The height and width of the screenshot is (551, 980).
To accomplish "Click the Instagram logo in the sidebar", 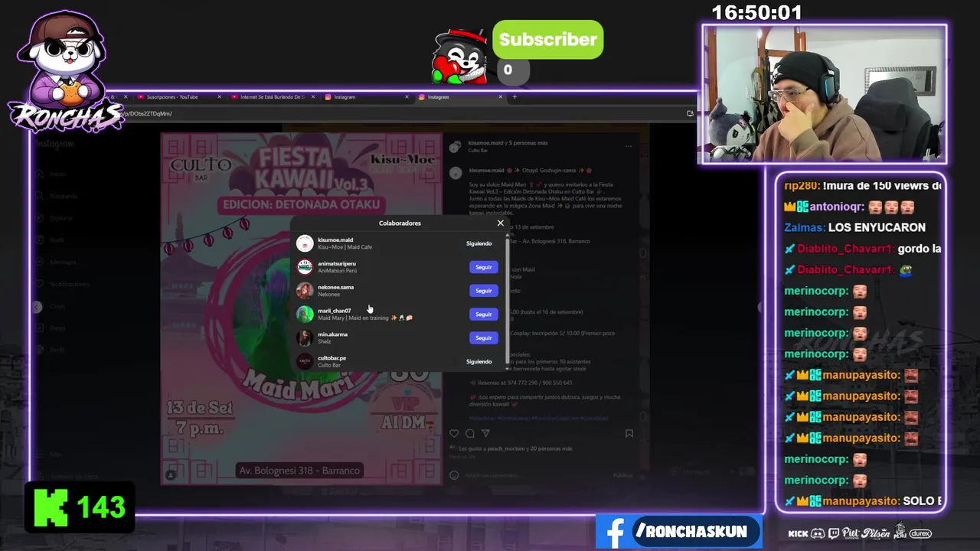I will coord(55,144).
